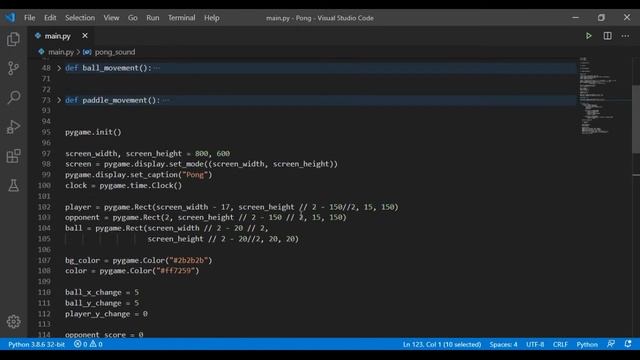Open the Testing flask view
This screenshot has height=360, width=640.
click(x=13, y=185)
